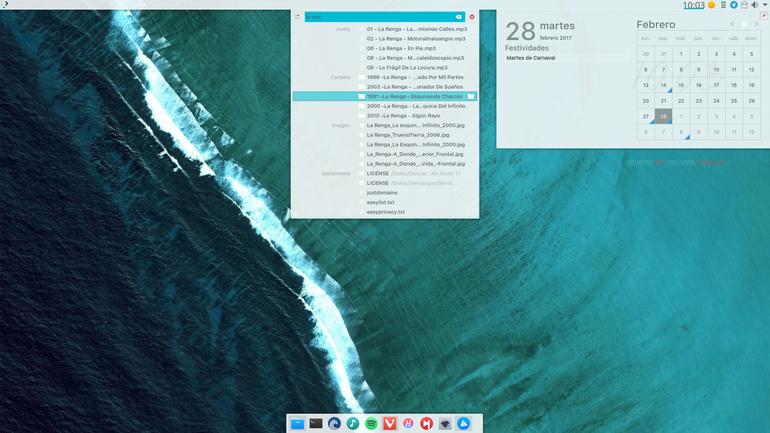
Task: Select day 14 in the calendar
Action: tap(663, 85)
